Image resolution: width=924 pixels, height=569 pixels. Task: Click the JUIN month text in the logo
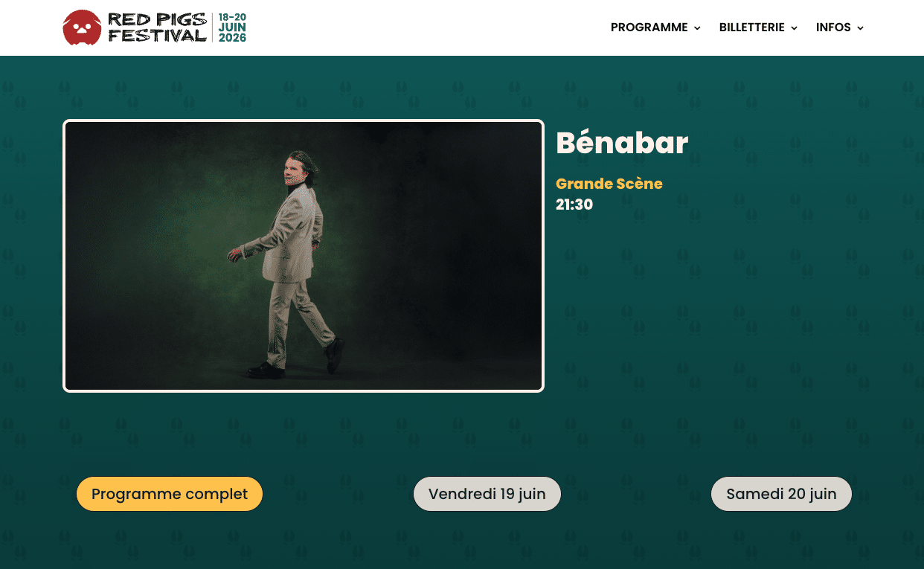click(232, 28)
